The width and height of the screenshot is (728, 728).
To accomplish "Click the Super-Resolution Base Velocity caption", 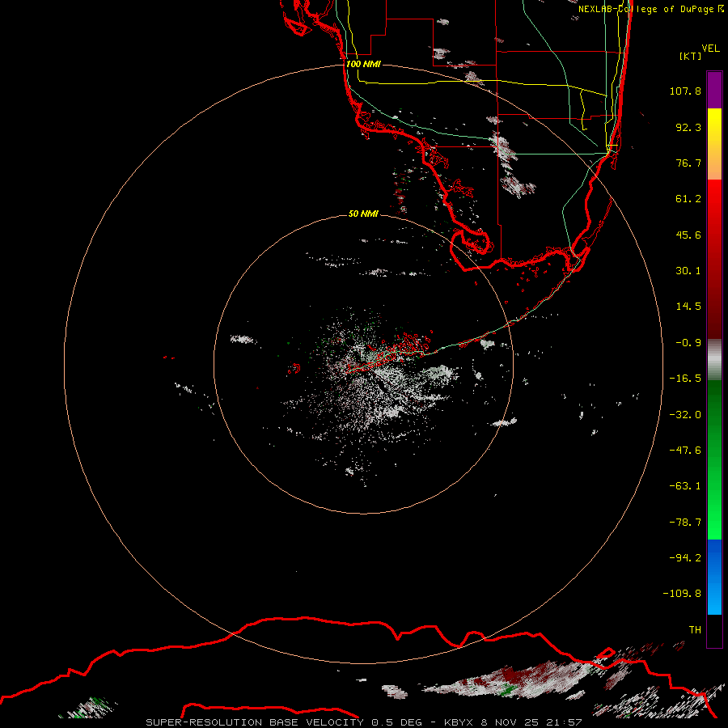I will [x=363, y=722].
